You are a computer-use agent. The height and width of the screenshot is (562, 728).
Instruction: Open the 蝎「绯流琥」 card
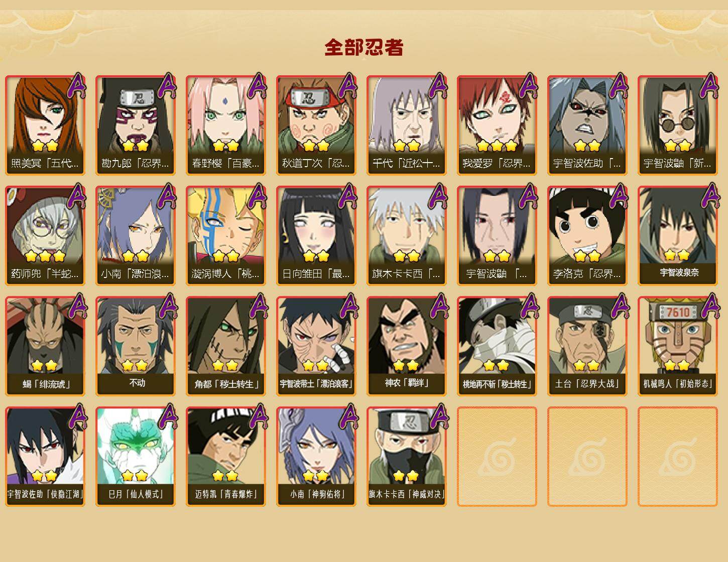[45, 346]
